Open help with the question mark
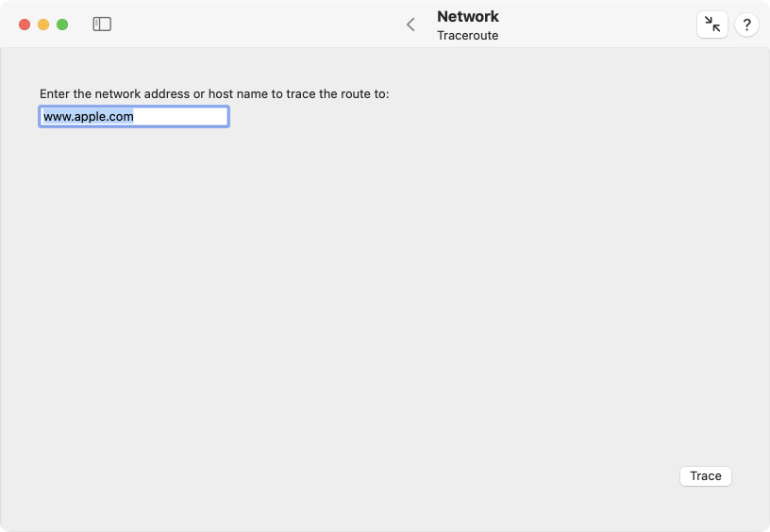The height and width of the screenshot is (532, 770). click(x=746, y=25)
